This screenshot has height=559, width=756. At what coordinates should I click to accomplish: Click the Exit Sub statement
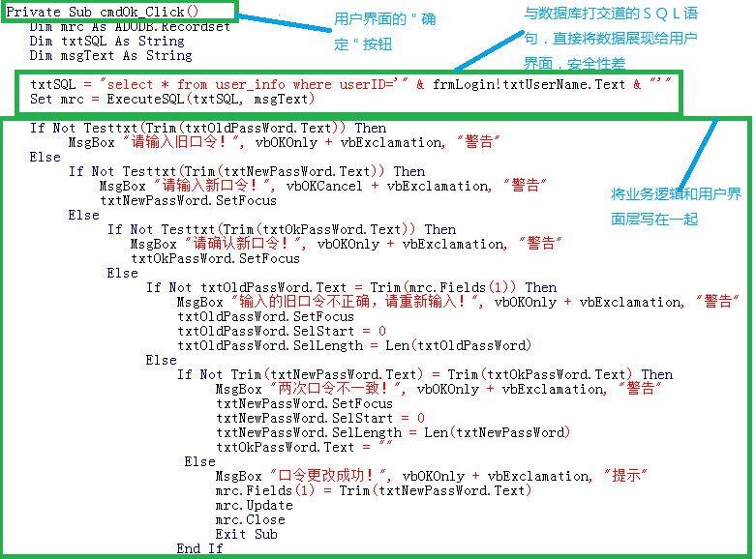click(246, 534)
